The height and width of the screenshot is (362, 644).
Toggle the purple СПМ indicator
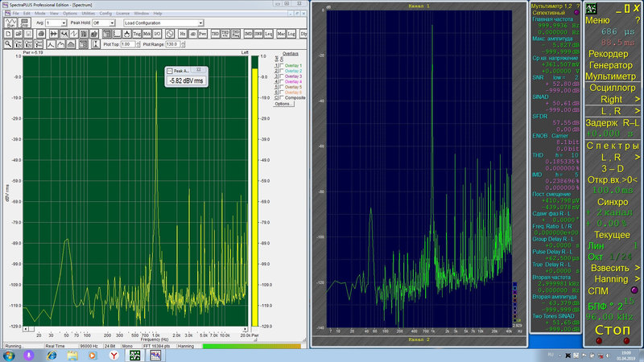[x=634, y=290]
